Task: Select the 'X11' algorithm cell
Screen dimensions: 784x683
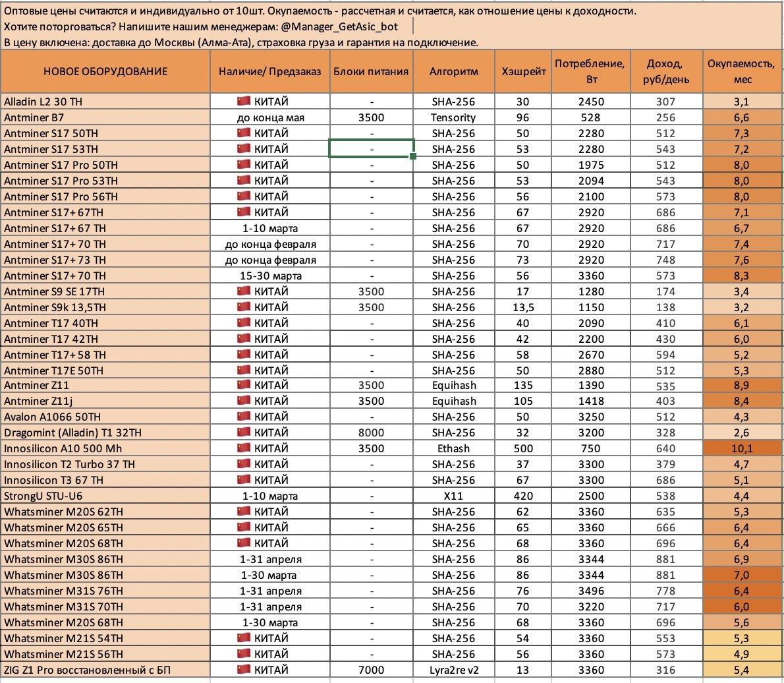Action: click(453, 496)
